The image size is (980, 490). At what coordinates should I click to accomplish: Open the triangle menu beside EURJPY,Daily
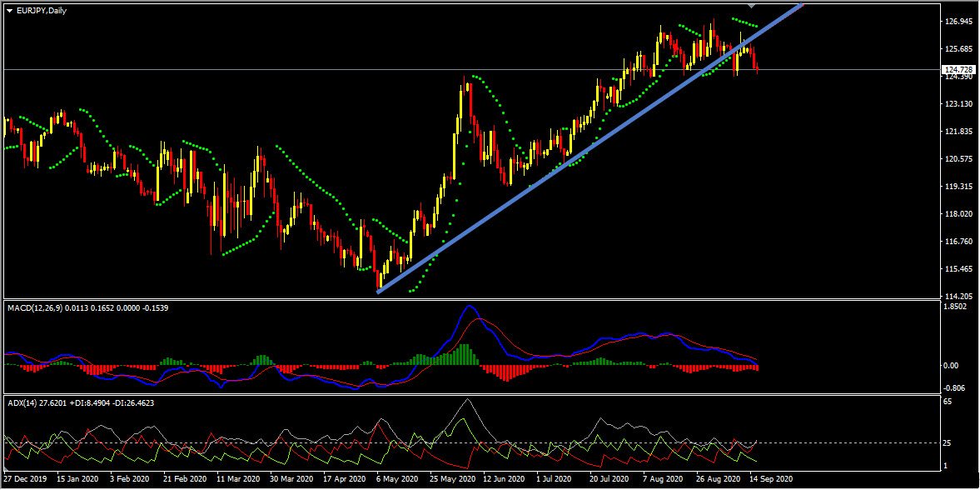pos(9,11)
